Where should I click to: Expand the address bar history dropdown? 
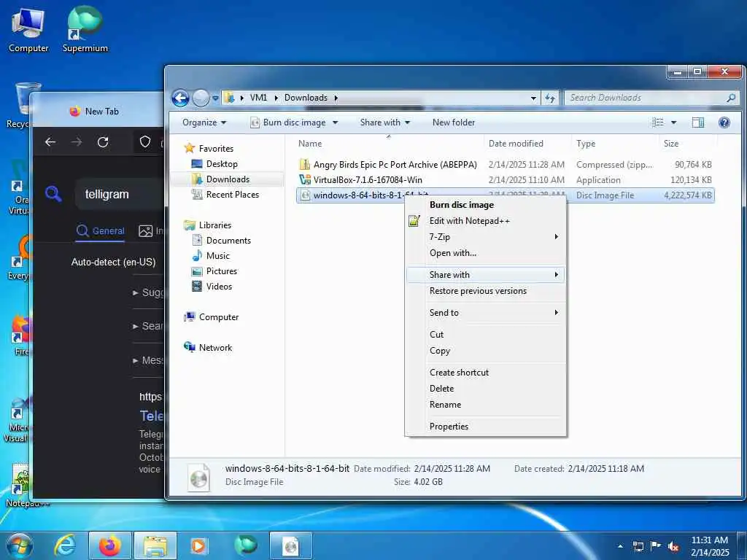pos(533,98)
